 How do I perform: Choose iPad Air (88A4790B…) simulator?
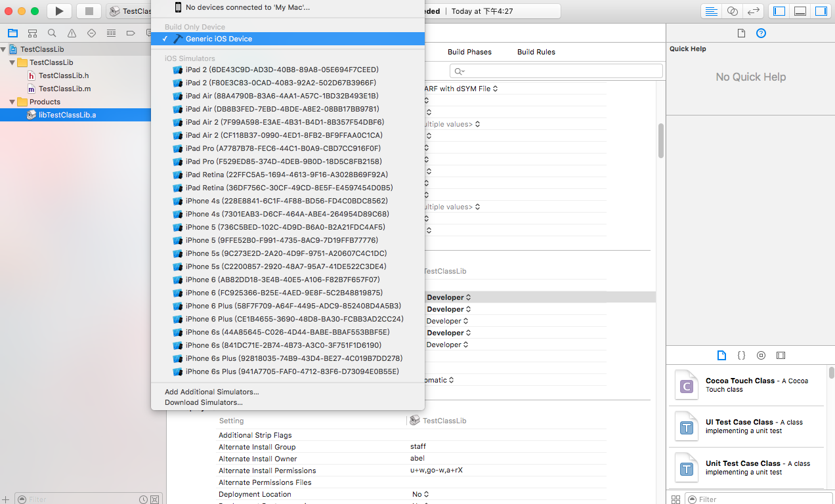click(288, 96)
